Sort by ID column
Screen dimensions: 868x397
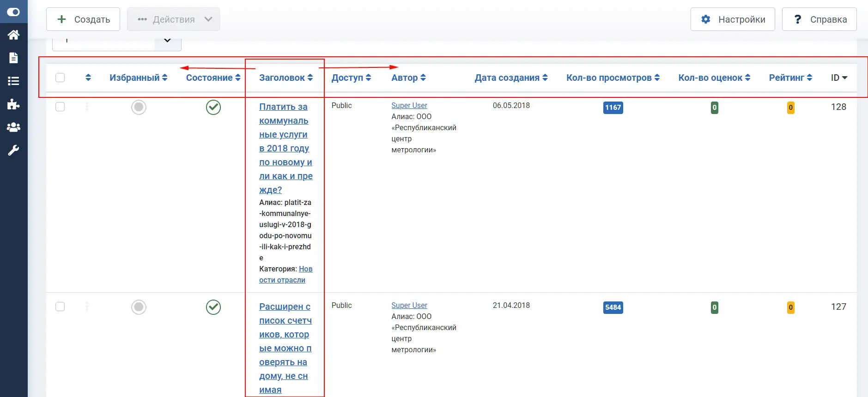(839, 78)
